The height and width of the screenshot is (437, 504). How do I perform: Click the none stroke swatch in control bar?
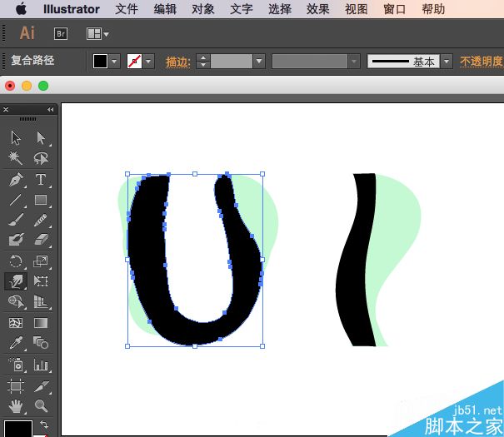click(x=134, y=61)
